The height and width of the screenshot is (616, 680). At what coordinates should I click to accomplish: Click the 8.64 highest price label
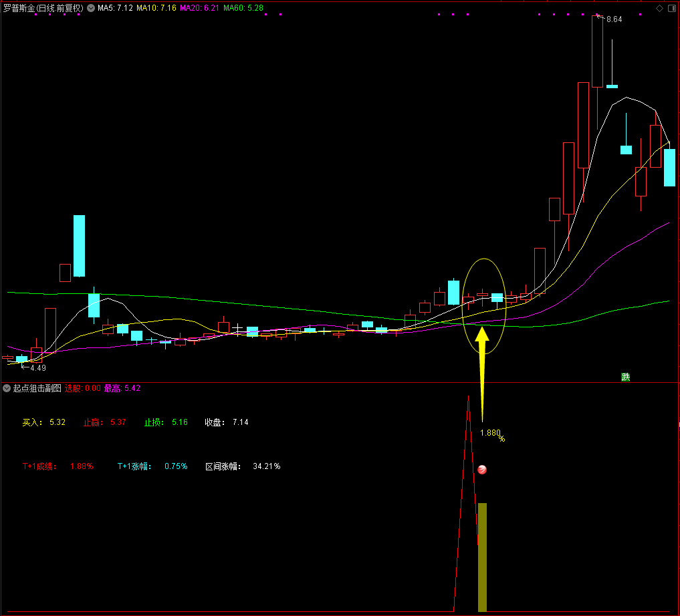coord(614,19)
